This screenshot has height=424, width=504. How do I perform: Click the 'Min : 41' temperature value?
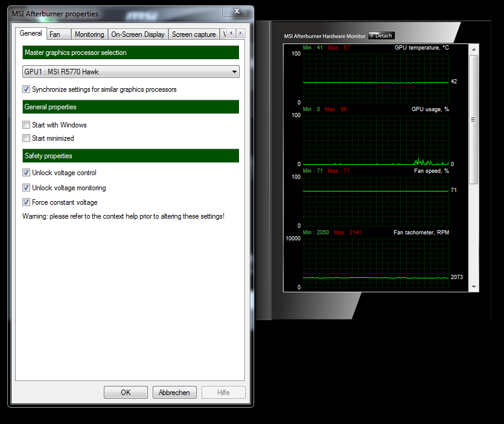click(313, 48)
